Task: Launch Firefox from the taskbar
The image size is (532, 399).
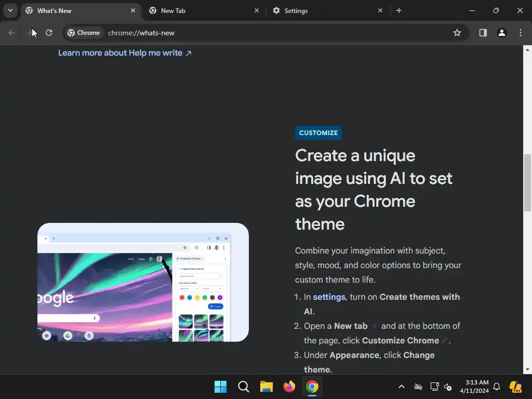Action: pos(289,387)
